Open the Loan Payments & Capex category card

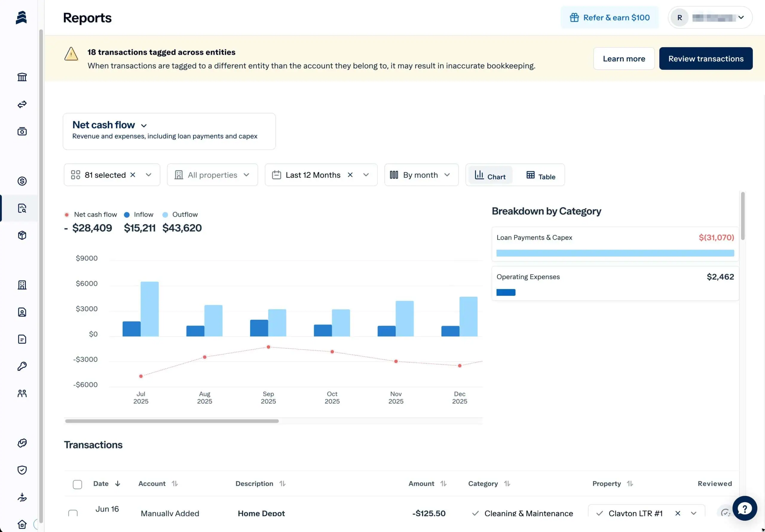[615, 244]
